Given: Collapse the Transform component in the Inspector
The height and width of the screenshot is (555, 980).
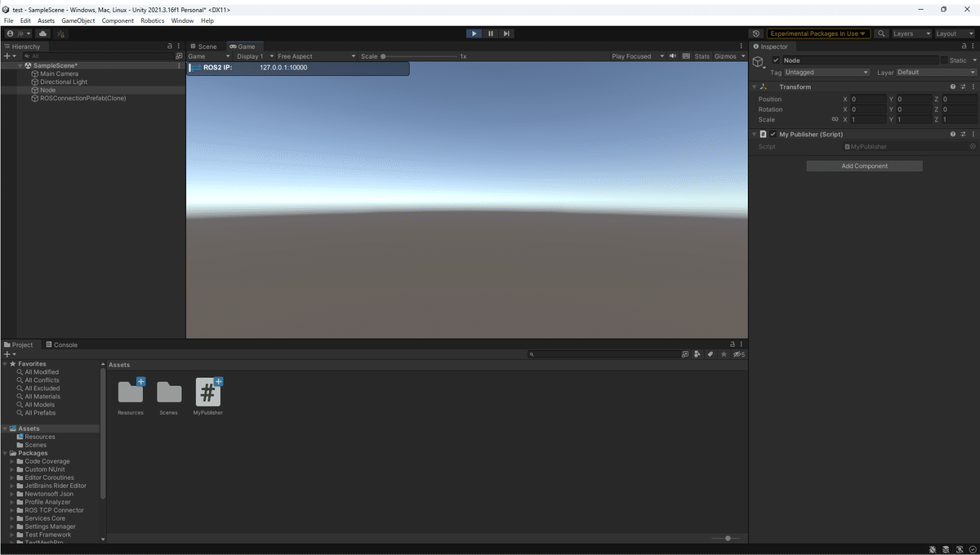Looking at the screenshot, I should (x=755, y=87).
